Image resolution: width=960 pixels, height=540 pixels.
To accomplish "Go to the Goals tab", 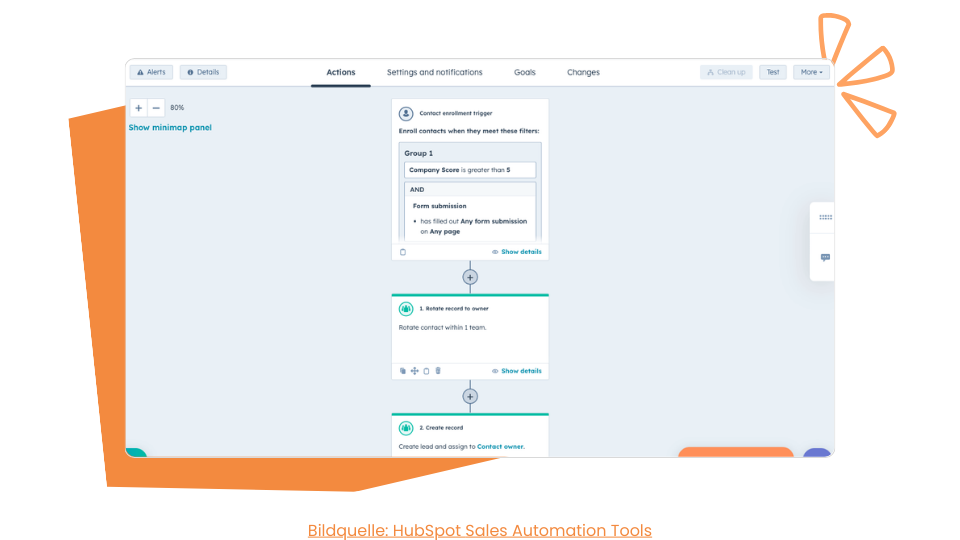I will 525,72.
